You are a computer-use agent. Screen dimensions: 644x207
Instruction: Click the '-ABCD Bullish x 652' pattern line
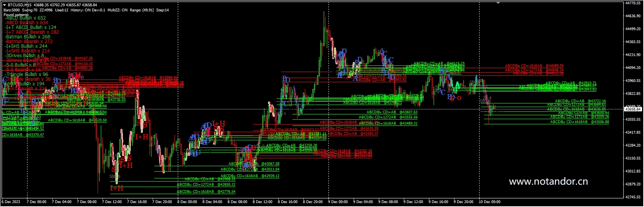[x=26, y=18]
